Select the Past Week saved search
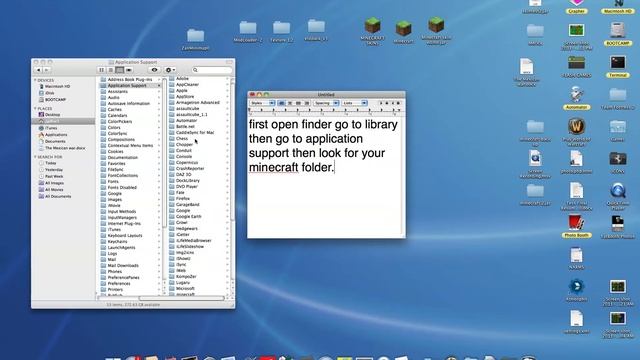 pos(51,176)
